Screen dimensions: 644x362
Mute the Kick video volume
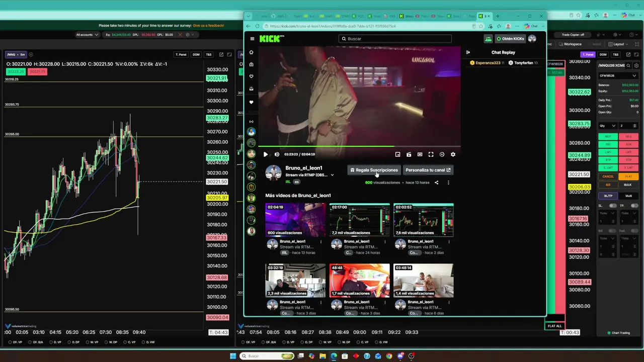tap(277, 154)
